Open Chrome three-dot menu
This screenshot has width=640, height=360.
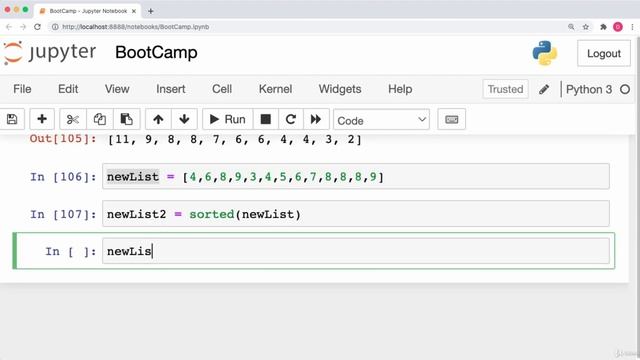tap(632, 27)
